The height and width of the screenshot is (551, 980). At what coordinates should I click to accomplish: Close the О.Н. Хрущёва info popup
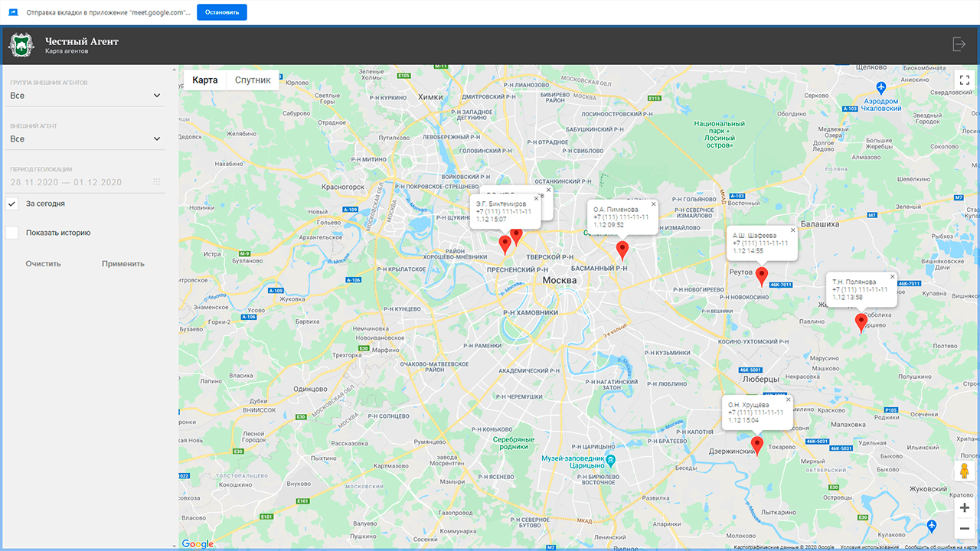point(789,399)
